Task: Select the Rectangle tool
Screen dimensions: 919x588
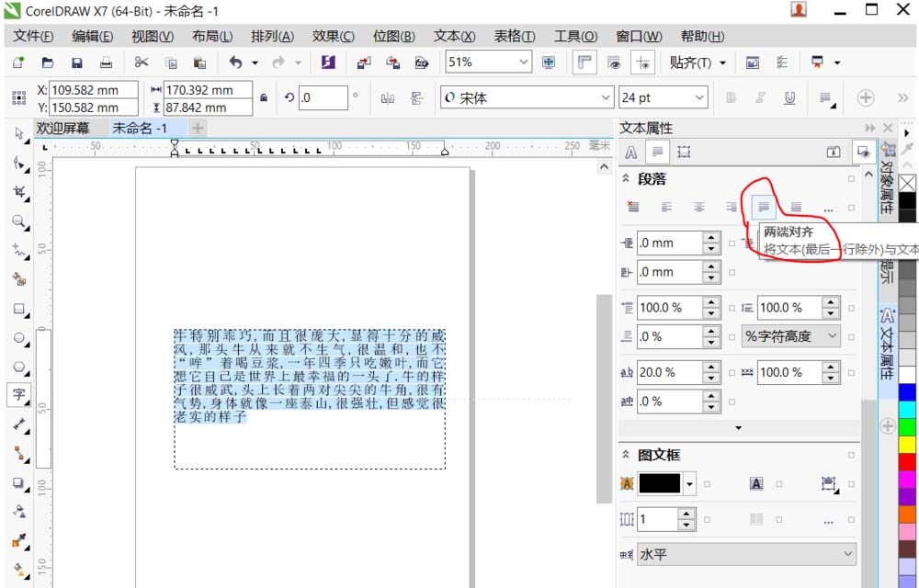Action: pyautogui.click(x=19, y=309)
